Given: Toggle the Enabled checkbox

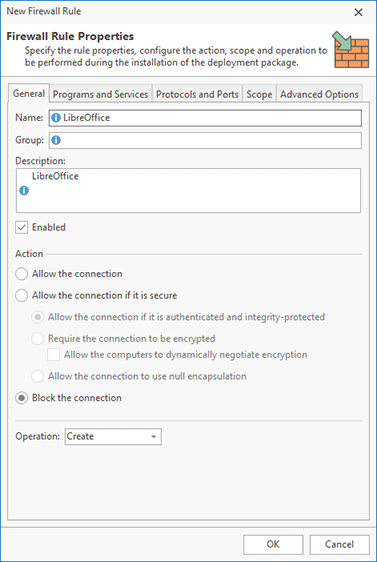Looking at the screenshot, I should pos(22,227).
